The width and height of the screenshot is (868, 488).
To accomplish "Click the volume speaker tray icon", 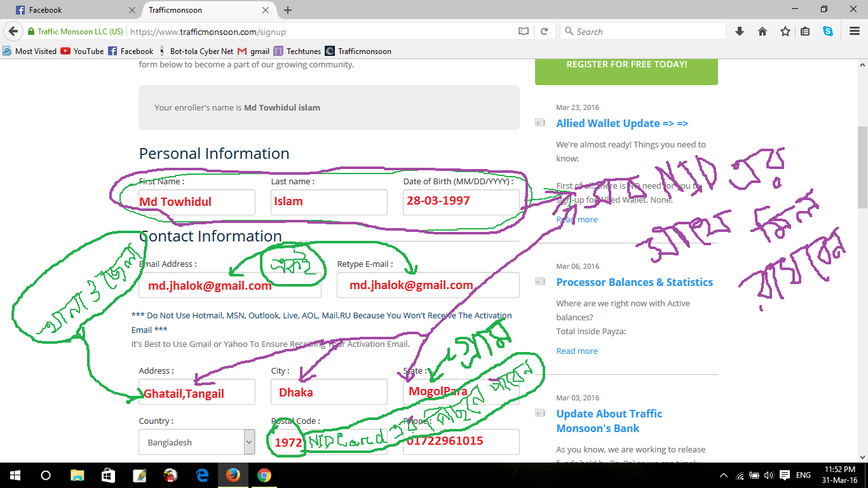I will 769,475.
